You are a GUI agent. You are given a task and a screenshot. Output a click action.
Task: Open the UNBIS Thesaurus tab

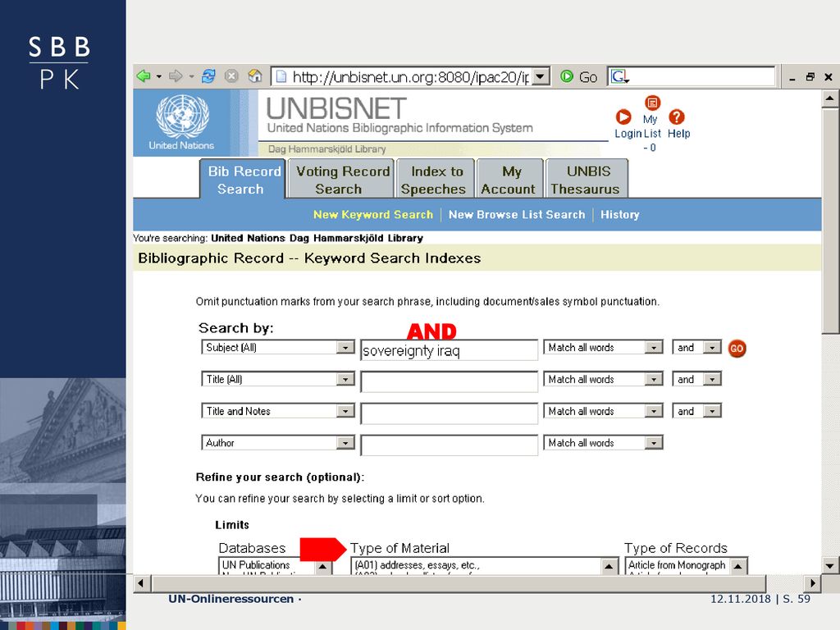(587, 180)
